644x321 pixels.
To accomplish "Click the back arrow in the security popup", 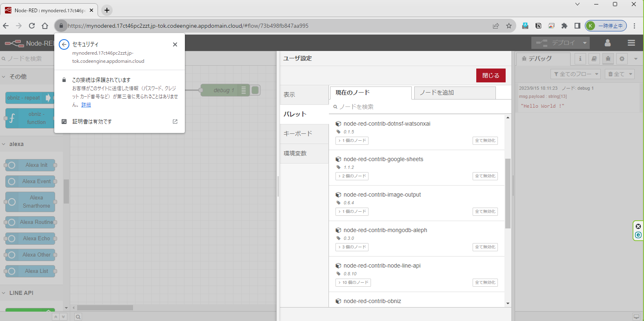I will coord(64,44).
